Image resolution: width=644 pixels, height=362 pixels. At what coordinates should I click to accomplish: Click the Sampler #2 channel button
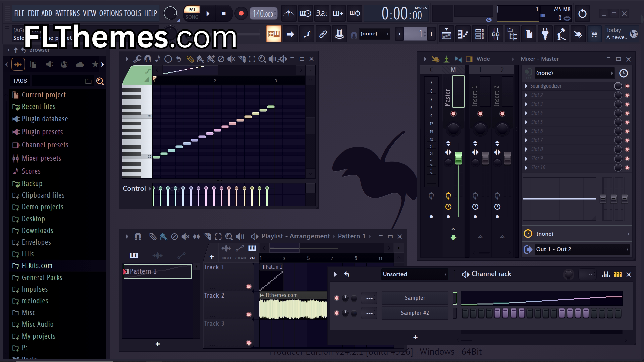pyautogui.click(x=415, y=313)
